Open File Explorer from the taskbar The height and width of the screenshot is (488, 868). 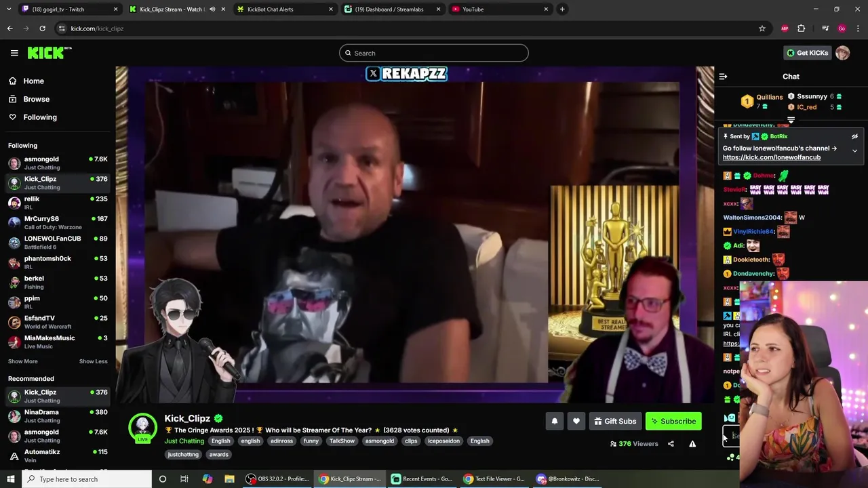tap(230, 479)
